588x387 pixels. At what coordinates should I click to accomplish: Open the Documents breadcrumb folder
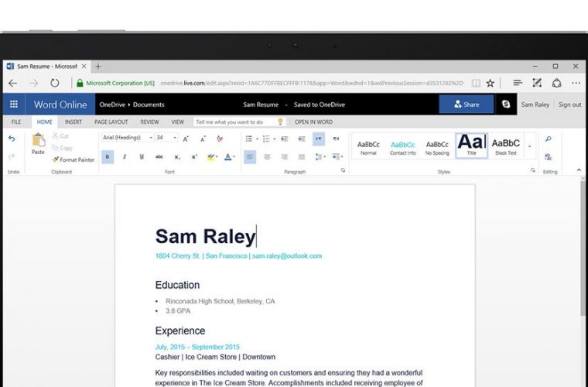149,104
